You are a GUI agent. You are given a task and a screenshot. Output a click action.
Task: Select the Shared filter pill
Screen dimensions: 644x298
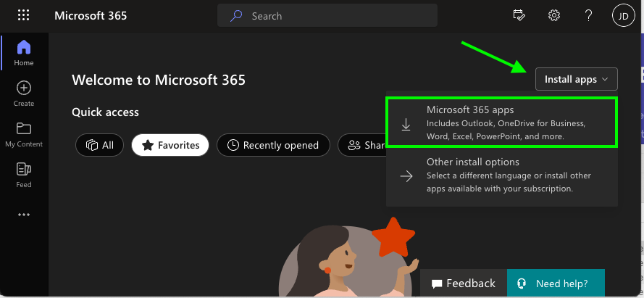coord(361,145)
